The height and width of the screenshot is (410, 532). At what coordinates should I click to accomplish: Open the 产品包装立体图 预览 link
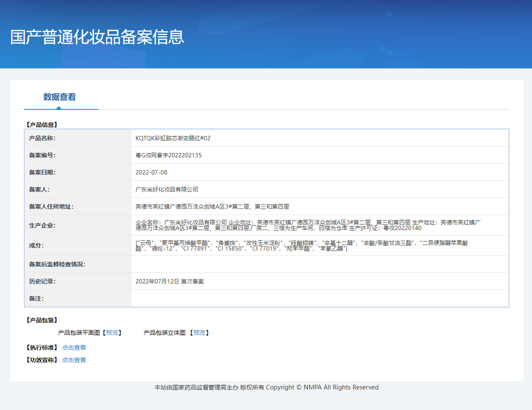[x=199, y=333]
